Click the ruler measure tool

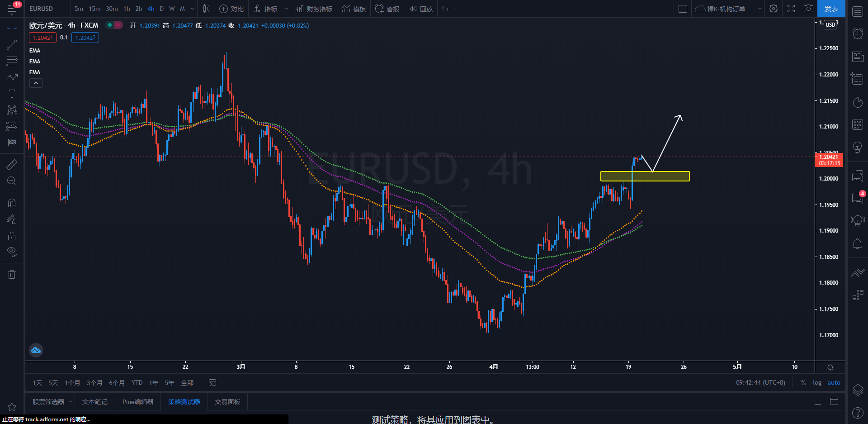pos(12,165)
